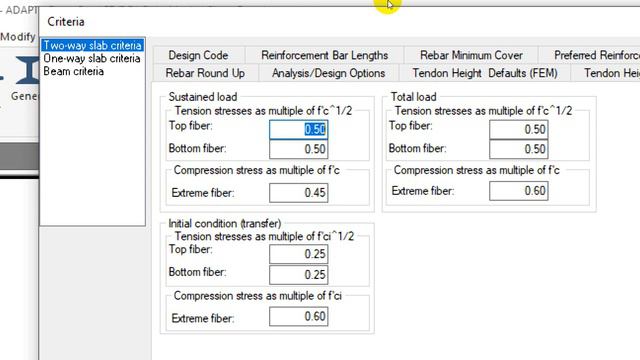
Task: Select Beam criteria in list
Action: (73, 71)
